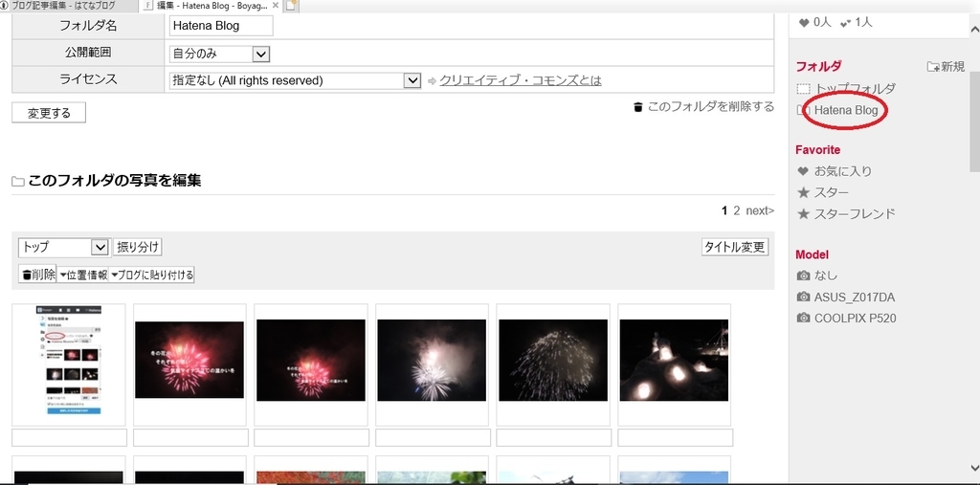
Task: Open the トップ folder destination dropdown
Action: (x=64, y=247)
